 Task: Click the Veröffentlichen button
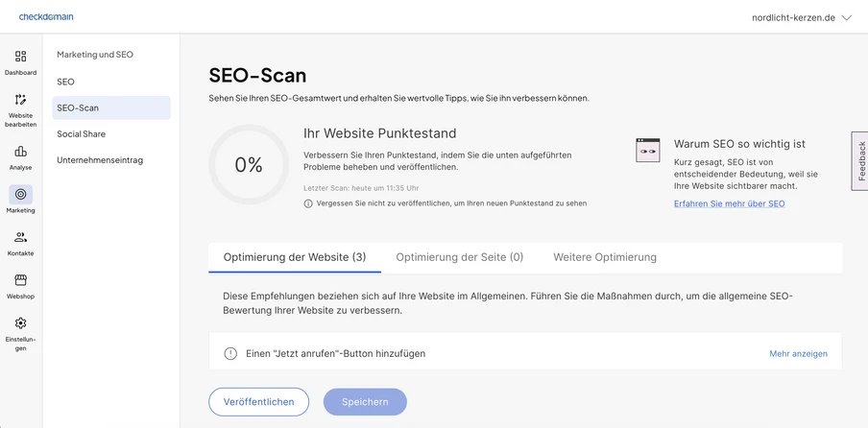[x=258, y=401]
